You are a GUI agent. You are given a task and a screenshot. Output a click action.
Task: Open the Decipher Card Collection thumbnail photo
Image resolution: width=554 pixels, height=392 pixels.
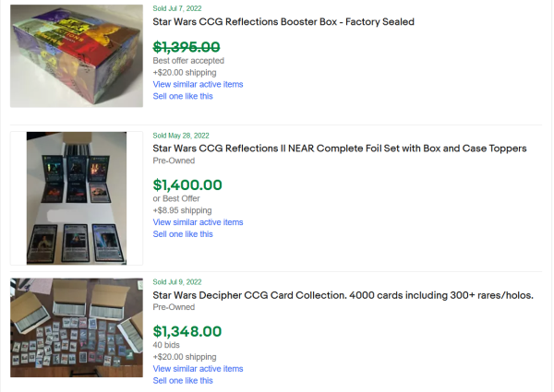pyautogui.click(x=77, y=327)
